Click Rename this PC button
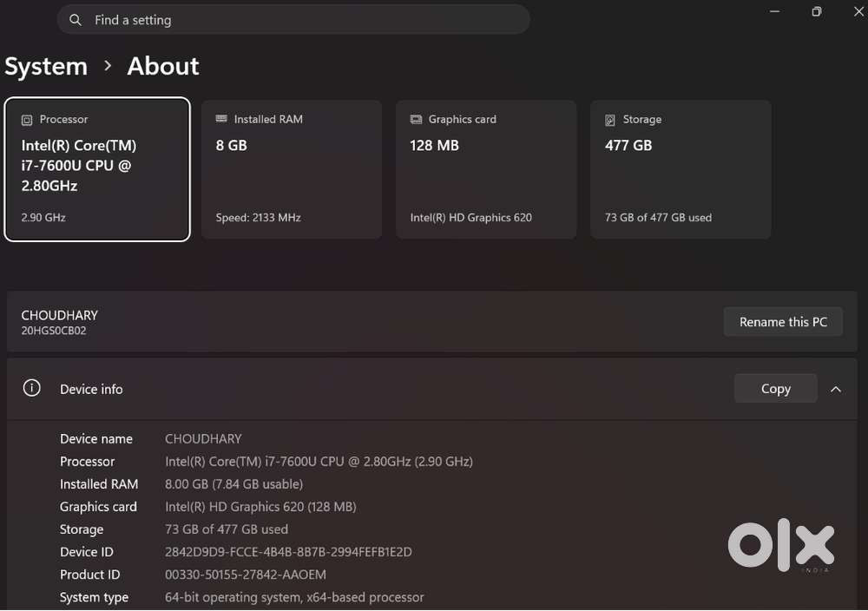Viewport: 868px width, 611px height. click(783, 321)
